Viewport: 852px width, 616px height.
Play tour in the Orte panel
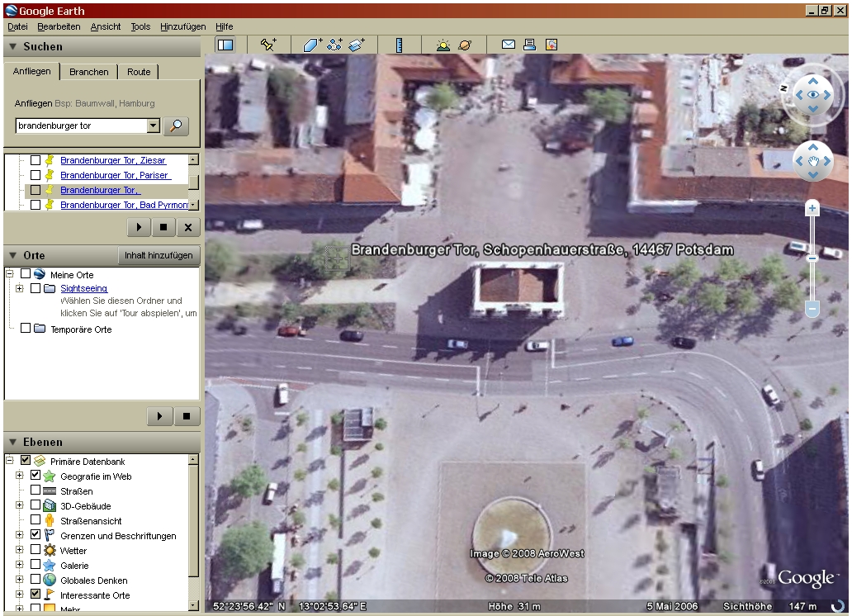click(x=160, y=416)
